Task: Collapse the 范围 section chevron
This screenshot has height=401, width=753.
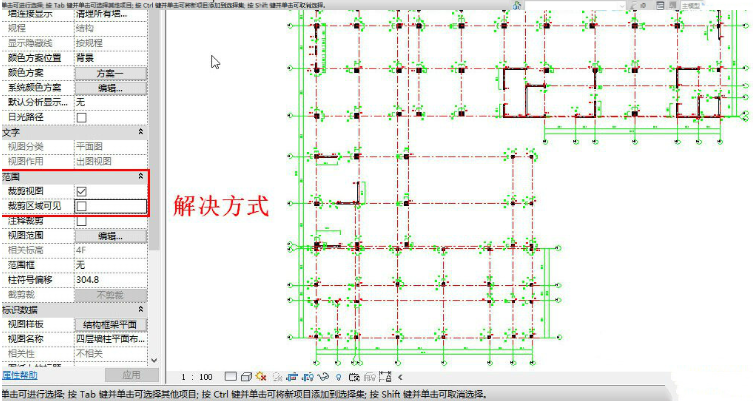Action: [x=140, y=176]
